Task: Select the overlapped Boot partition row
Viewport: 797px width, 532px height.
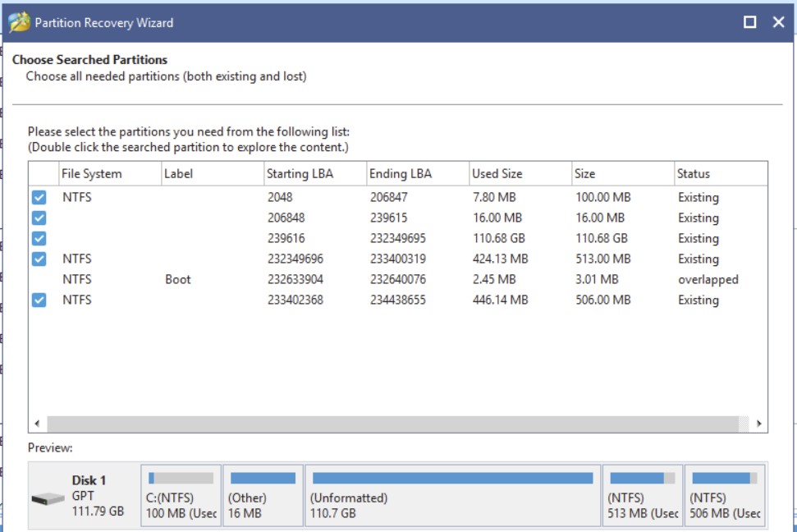Action: (328, 280)
